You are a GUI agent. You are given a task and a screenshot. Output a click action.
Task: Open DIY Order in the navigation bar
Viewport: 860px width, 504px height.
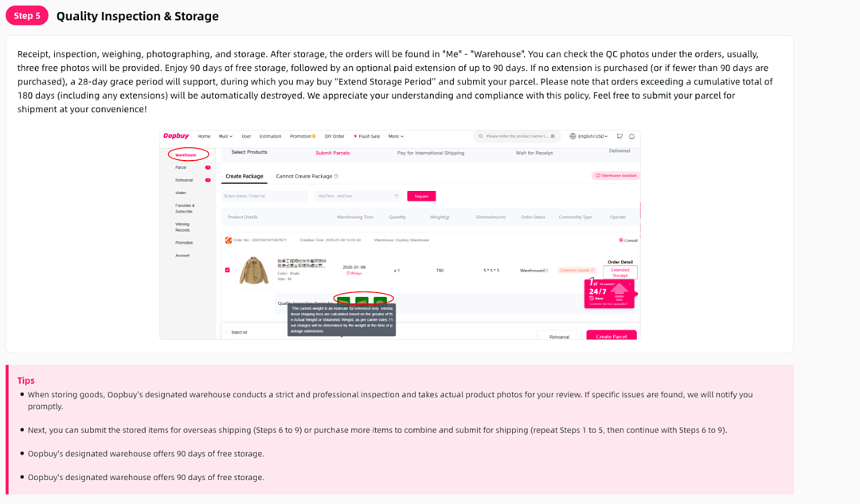point(334,136)
